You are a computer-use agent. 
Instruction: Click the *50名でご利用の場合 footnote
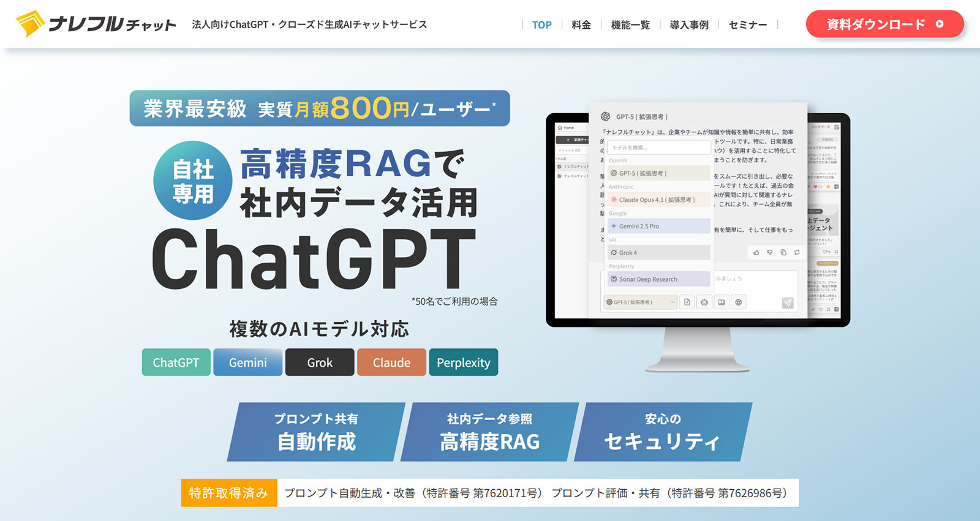[454, 301]
